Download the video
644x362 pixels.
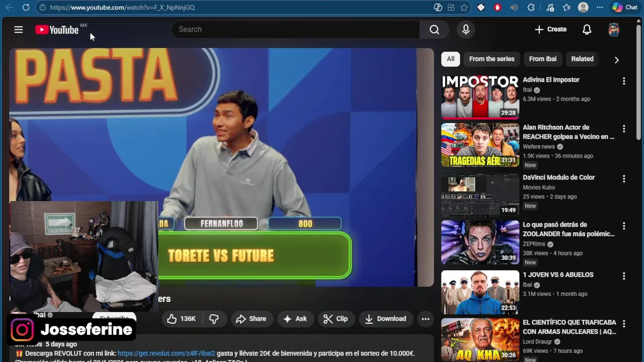(385, 319)
